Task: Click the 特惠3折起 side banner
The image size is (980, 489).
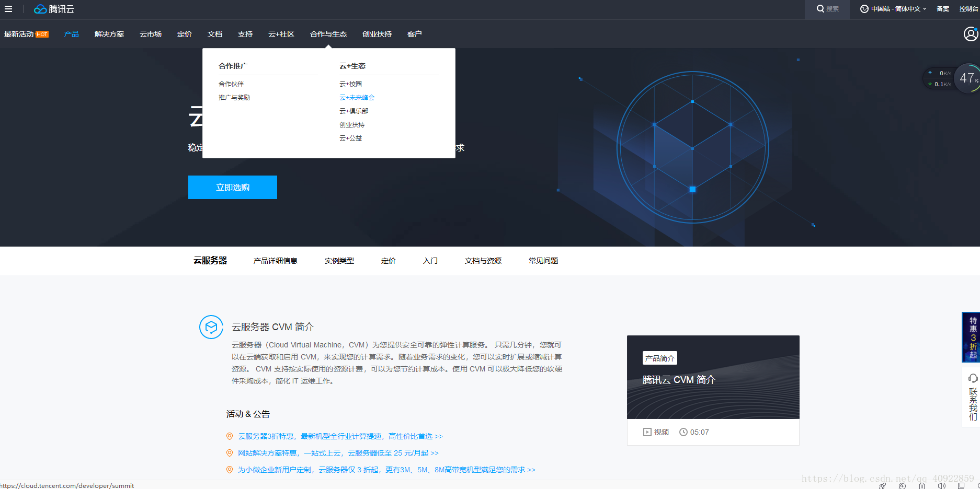Action: [x=971, y=337]
